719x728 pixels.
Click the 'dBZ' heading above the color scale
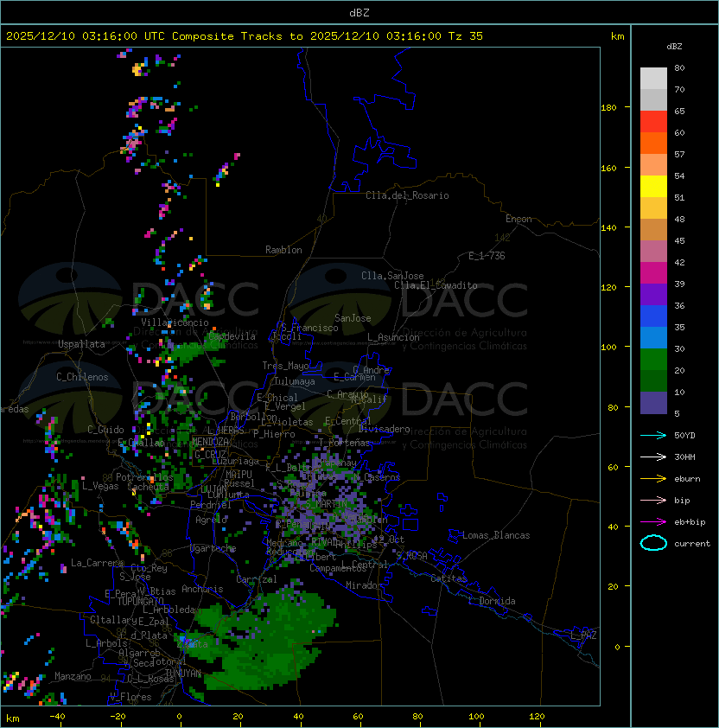(x=674, y=47)
